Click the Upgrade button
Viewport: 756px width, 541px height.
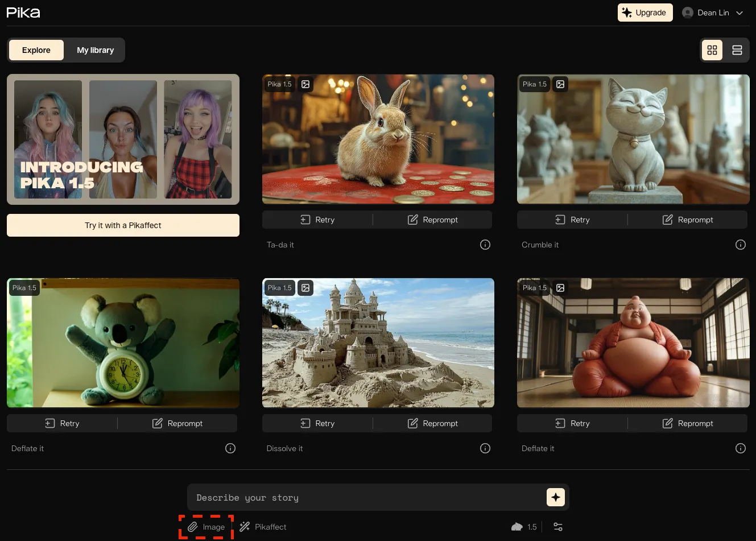click(645, 13)
